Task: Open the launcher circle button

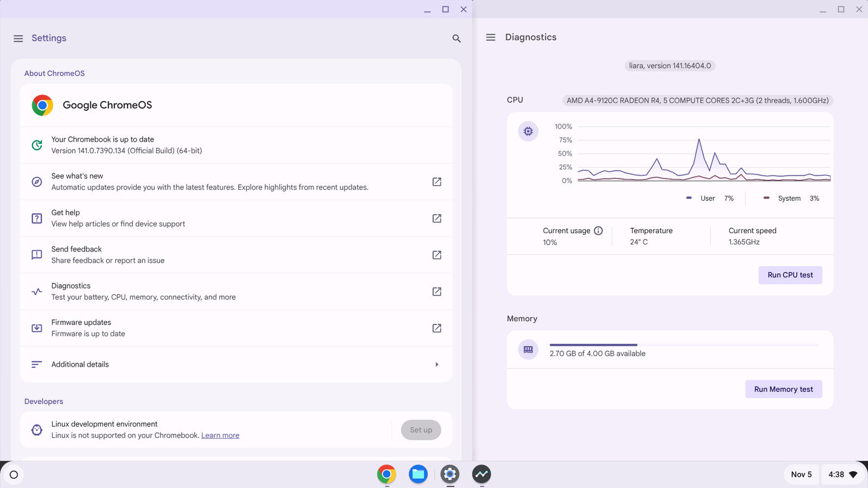Action: (14, 474)
